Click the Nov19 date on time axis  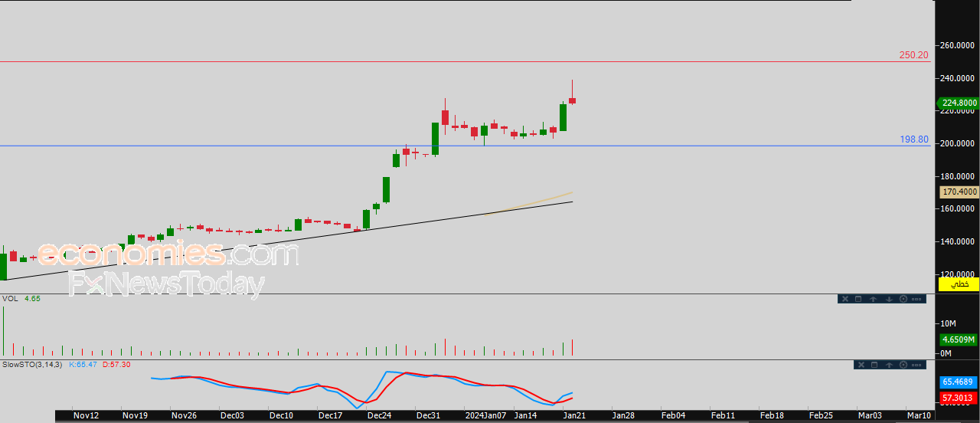tap(135, 415)
